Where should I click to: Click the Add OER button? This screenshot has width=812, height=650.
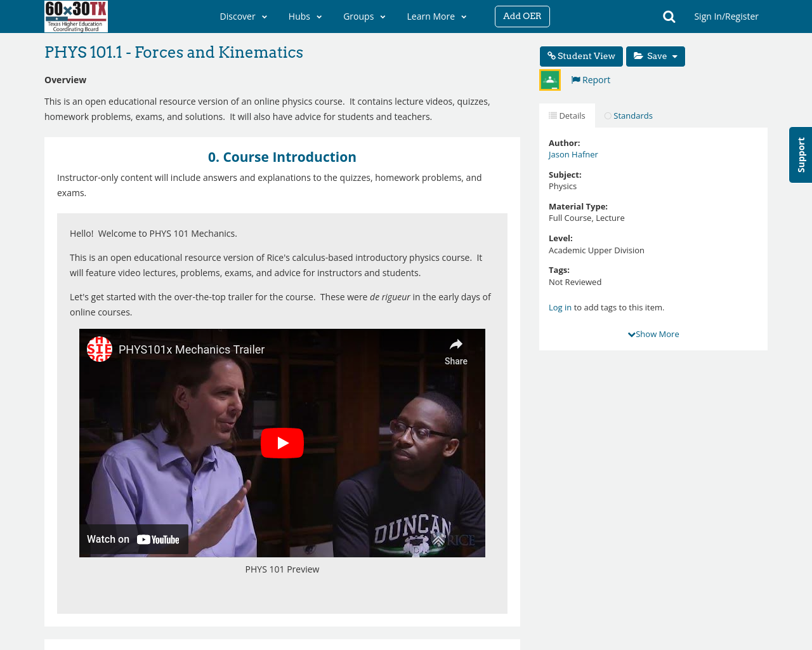pyautogui.click(x=522, y=17)
